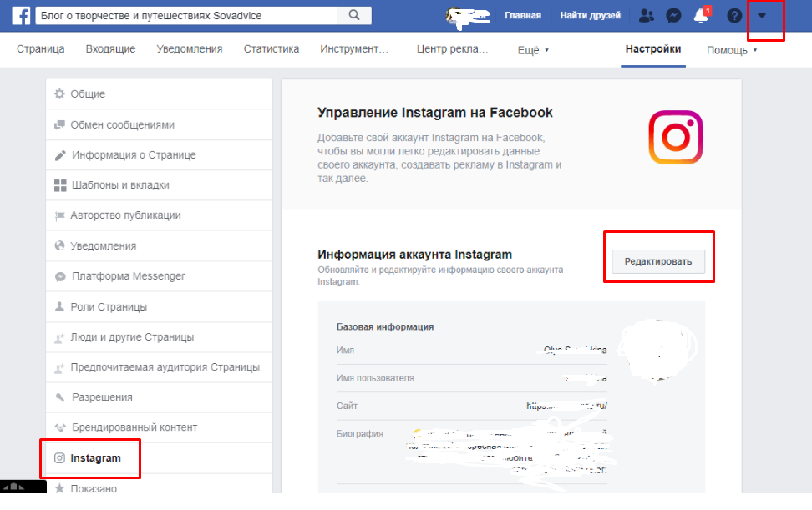Click the gear icon beside Общие
Image resolution: width=812 pixels, height=510 pixels.
(59, 93)
